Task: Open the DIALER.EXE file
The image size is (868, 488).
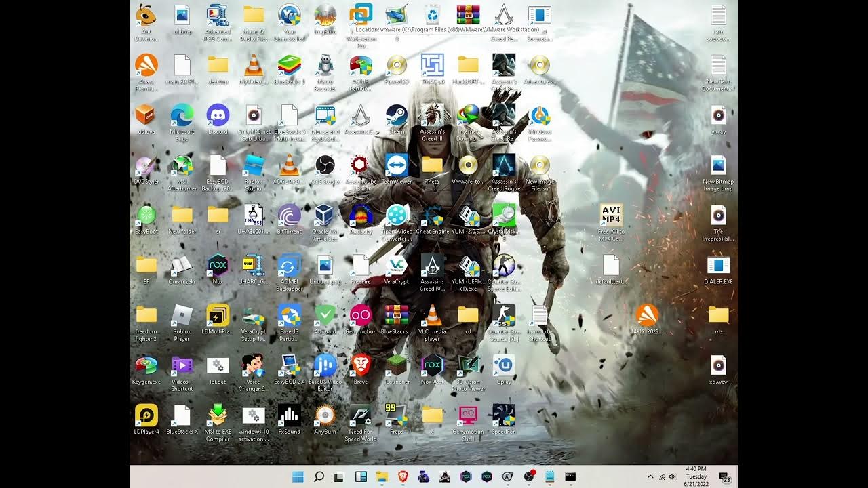Action: [x=719, y=269]
